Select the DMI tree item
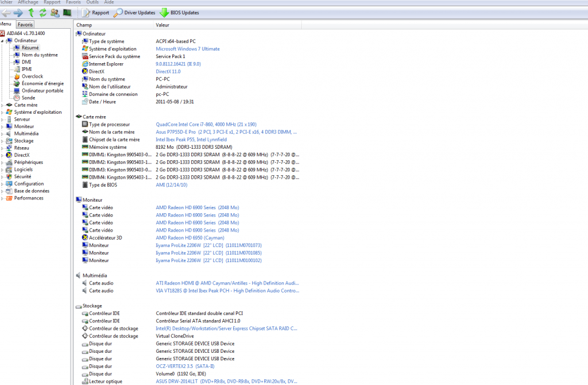588x385 pixels. 26,62
